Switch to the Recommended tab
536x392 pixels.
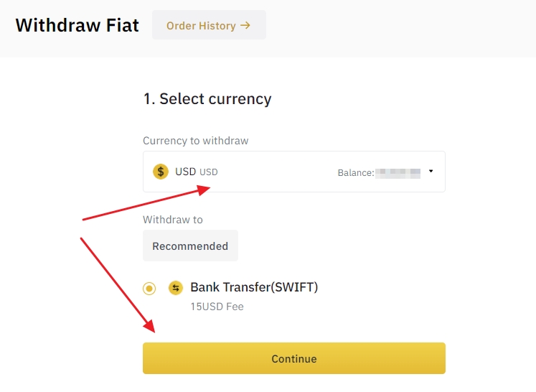(x=190, y=246)
